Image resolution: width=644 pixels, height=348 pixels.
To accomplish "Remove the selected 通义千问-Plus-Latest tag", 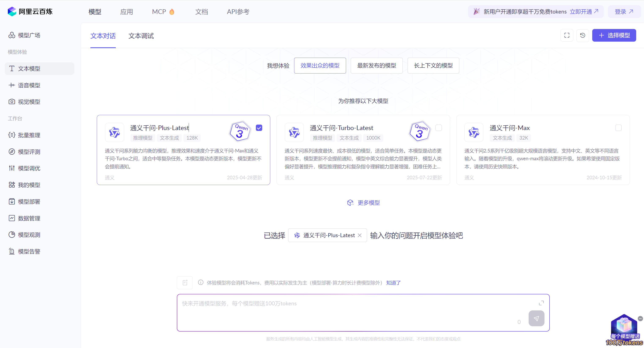I will pos(359,235).
